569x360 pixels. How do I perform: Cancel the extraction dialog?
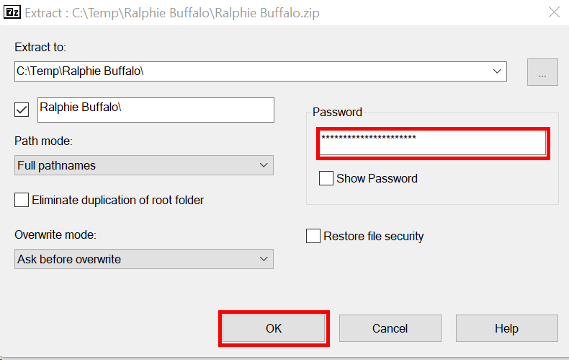(390, 328)
